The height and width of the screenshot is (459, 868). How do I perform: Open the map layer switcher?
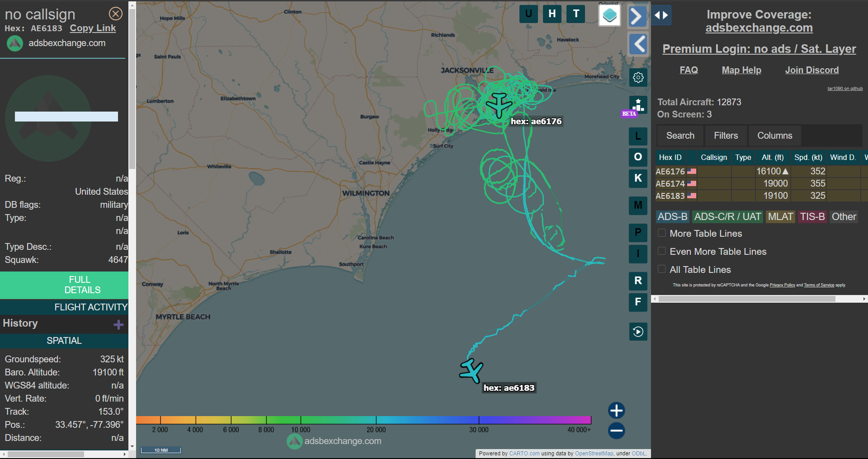pos(609,15)
